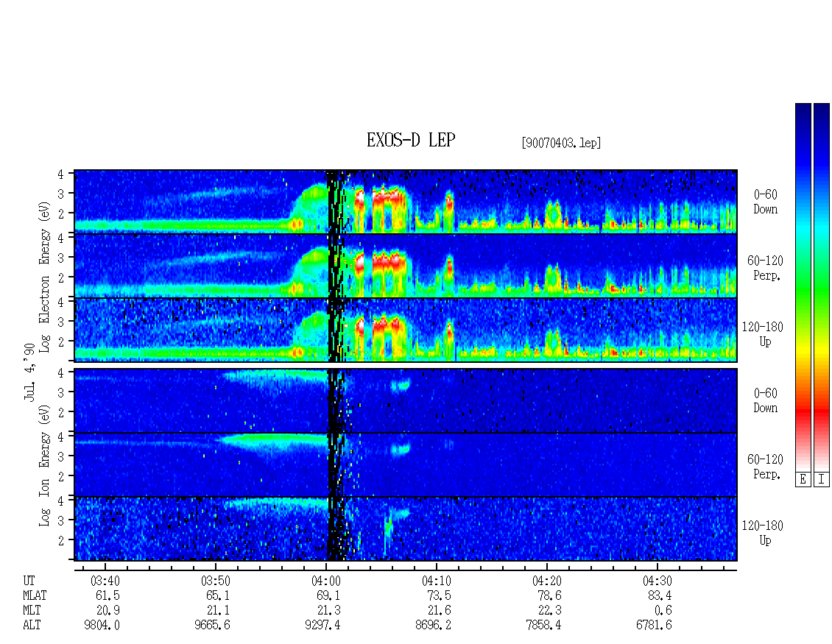Image resolution: width=832 pixels, height=644 pixels.
Task: Open the ion 60-120 Perp. spectrogram panel
Action: (x=406, y=464)
